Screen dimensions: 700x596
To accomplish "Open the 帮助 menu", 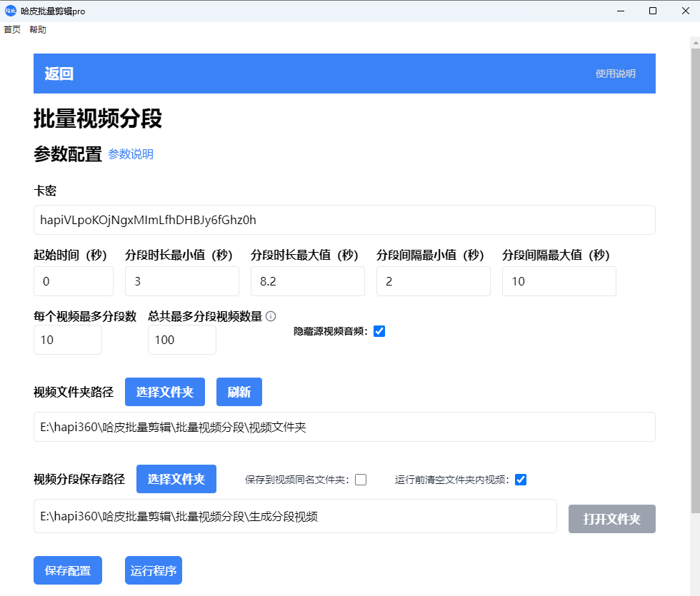I will [x=38, y=29].
